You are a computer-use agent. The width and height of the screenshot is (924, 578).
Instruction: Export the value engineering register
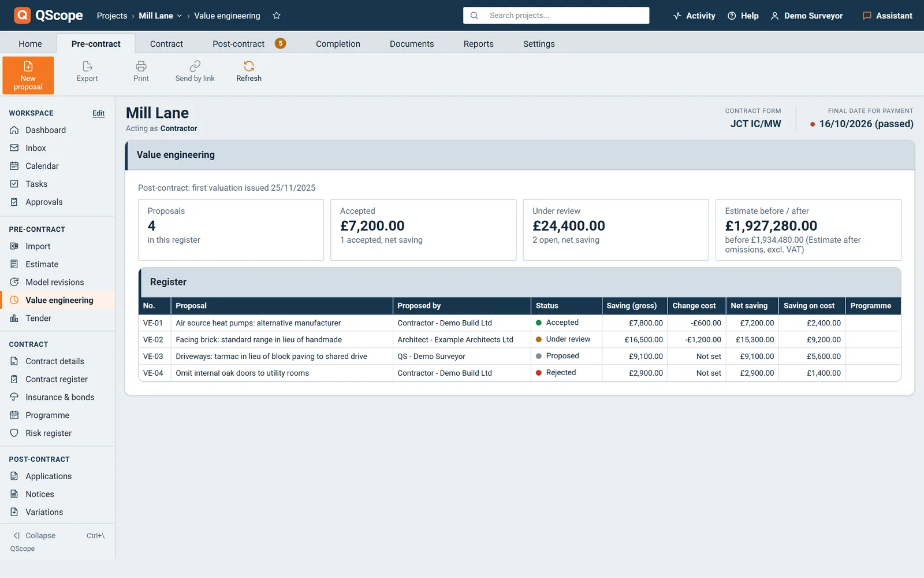(x=87, y=72)
